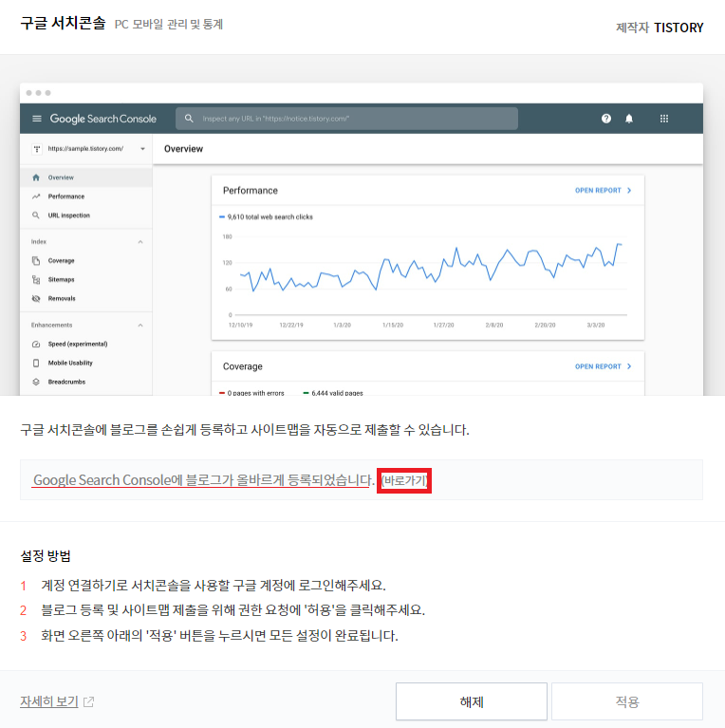The image size is (725, 728).
Task: Open the 자세히 보기 link
Action: tap(49, 701)
